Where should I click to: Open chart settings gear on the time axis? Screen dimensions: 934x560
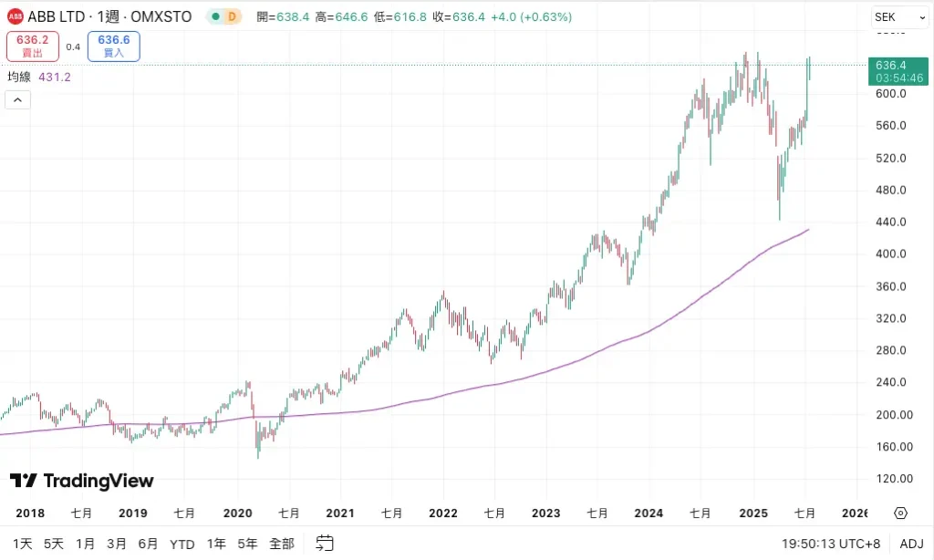tap(900, 513)
